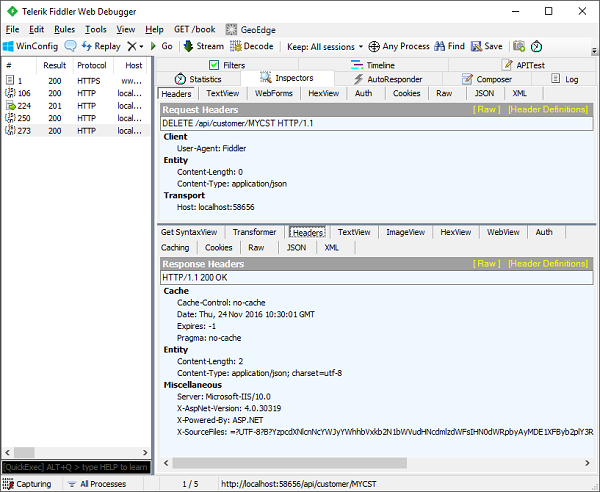The width and height of the screenshot is (600, 492).
Task: Toggle Capturing in status bar
Action: pyautogui.click(x=27, y=484)
